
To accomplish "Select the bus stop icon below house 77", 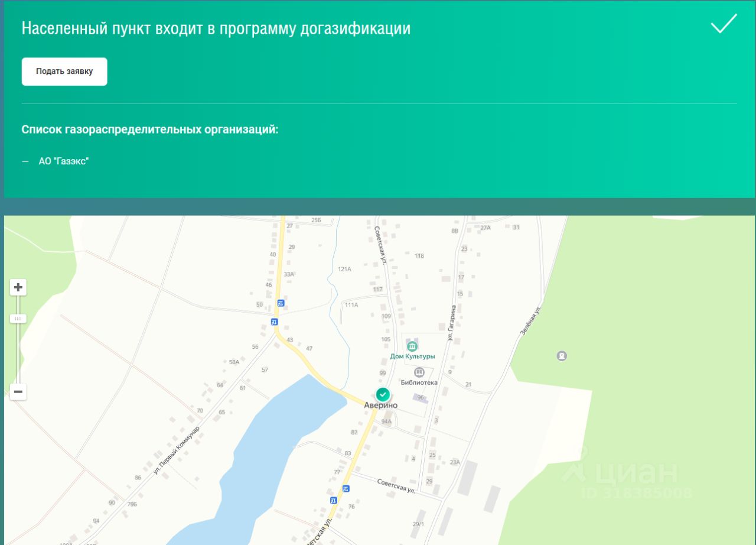I will 346,488.
